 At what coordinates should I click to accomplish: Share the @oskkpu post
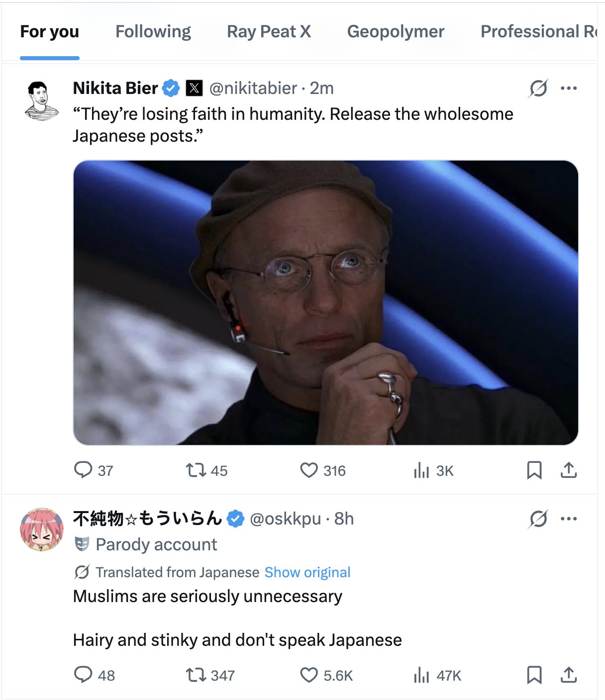568,675
